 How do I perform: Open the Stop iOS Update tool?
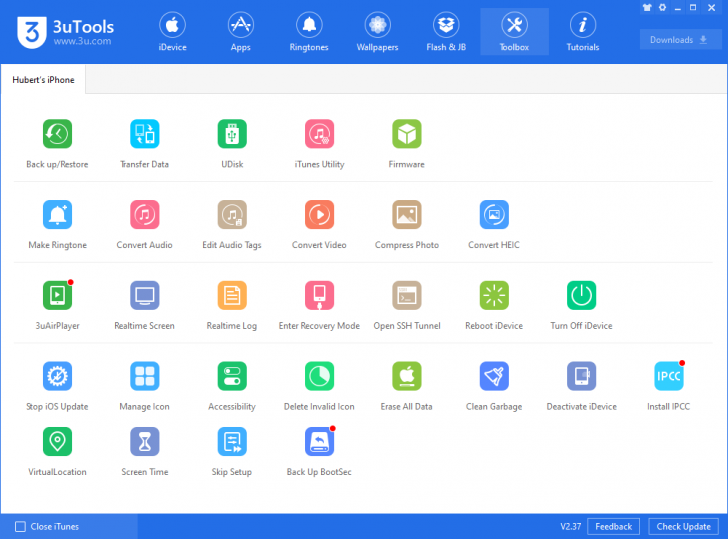tap(57, 376)
